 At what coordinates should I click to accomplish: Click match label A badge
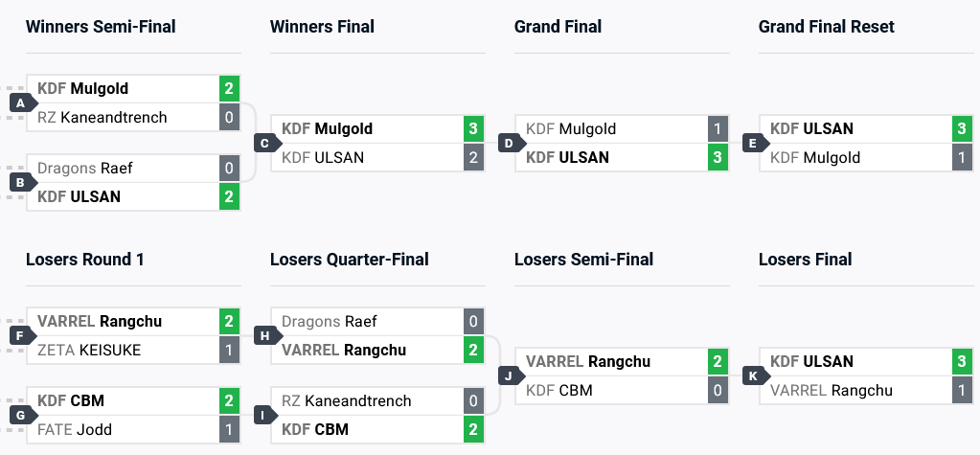[19, 102]
